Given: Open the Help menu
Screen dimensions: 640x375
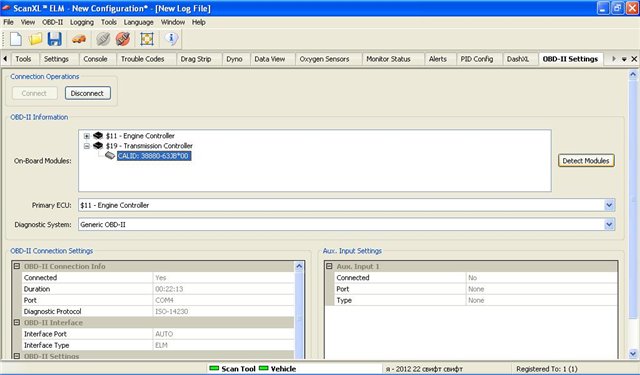Looking at the screenshot, I should [x=198, y=22].
